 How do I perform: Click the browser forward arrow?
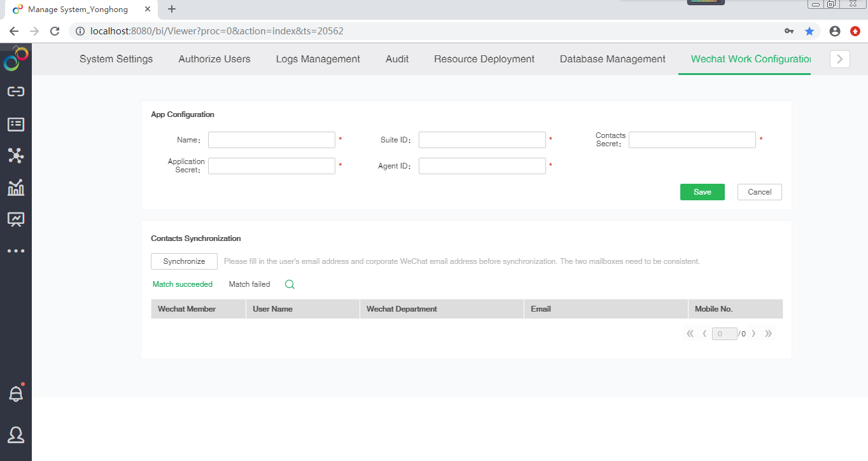pos(34,31)
